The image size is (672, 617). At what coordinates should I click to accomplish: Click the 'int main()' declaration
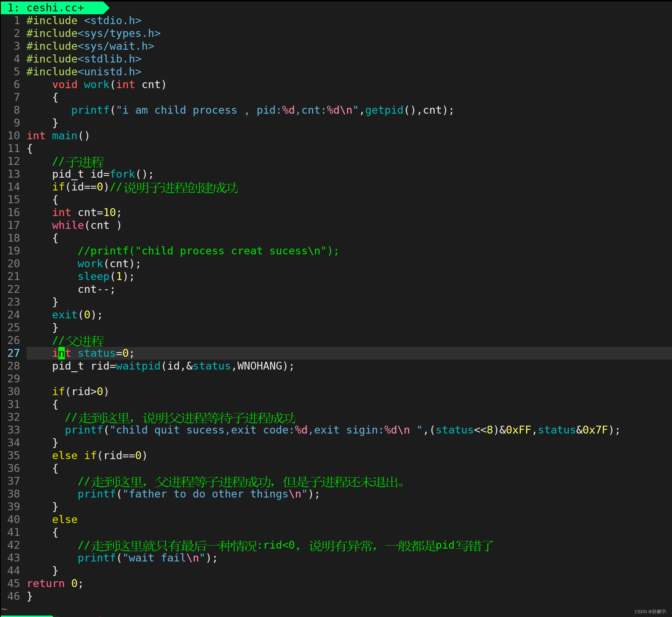(x=58, y=135)
